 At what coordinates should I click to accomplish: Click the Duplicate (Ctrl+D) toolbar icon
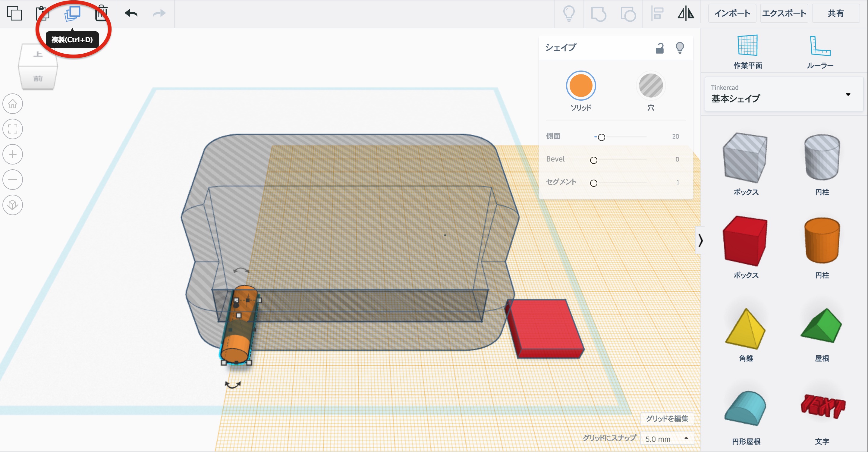pyautogui.click(x=72, y=14)
